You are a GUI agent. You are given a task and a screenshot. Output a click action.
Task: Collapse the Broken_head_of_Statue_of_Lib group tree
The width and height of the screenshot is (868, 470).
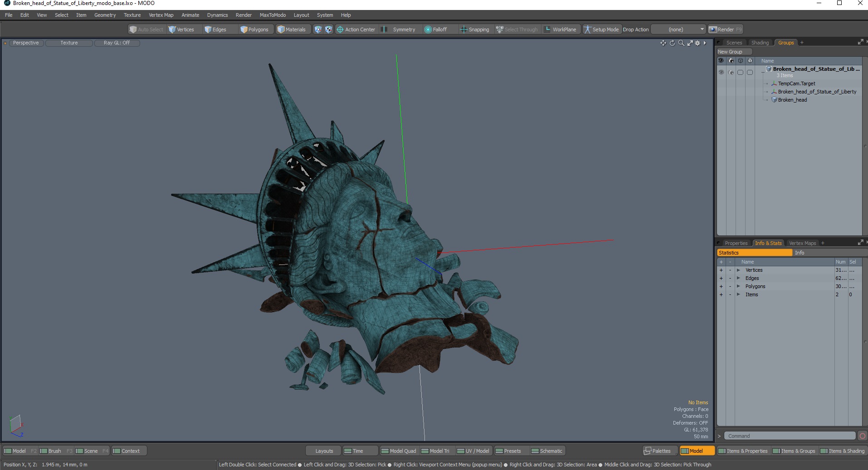pos(763,71)
